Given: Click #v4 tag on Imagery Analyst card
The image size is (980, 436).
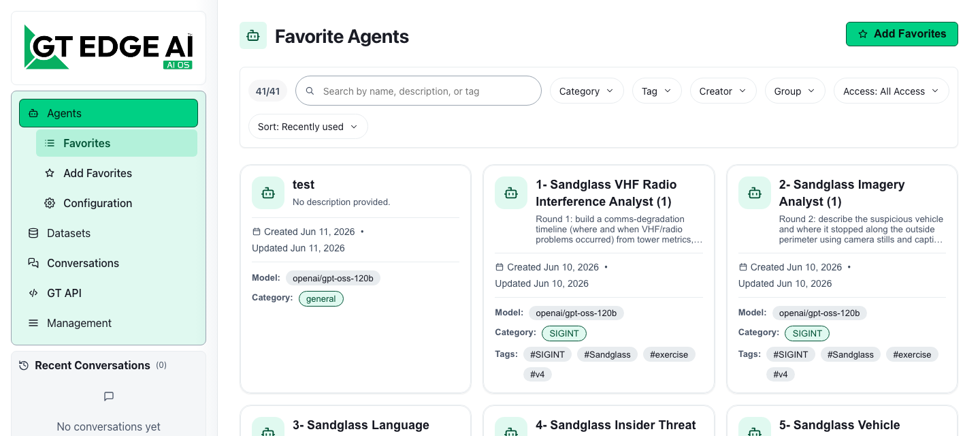Looking at the screenshot, I should [x=781, y=374].
